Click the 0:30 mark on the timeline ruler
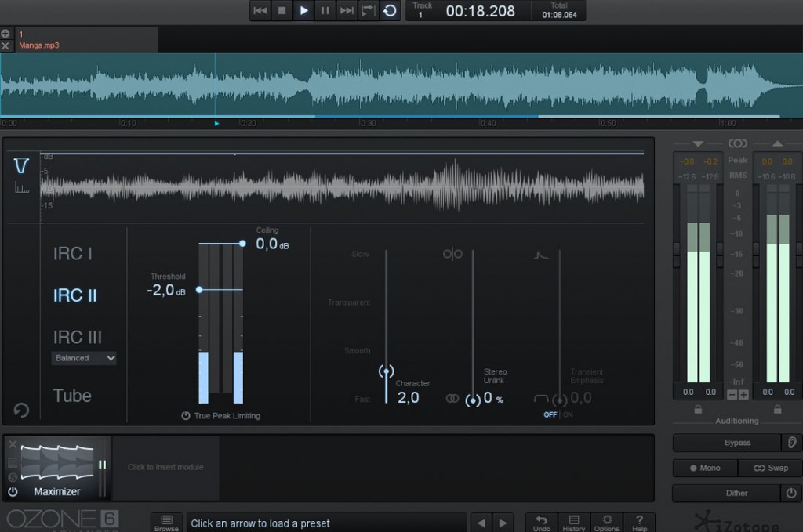This screenshot has height=532, width=803. click(x=368, y=123)
